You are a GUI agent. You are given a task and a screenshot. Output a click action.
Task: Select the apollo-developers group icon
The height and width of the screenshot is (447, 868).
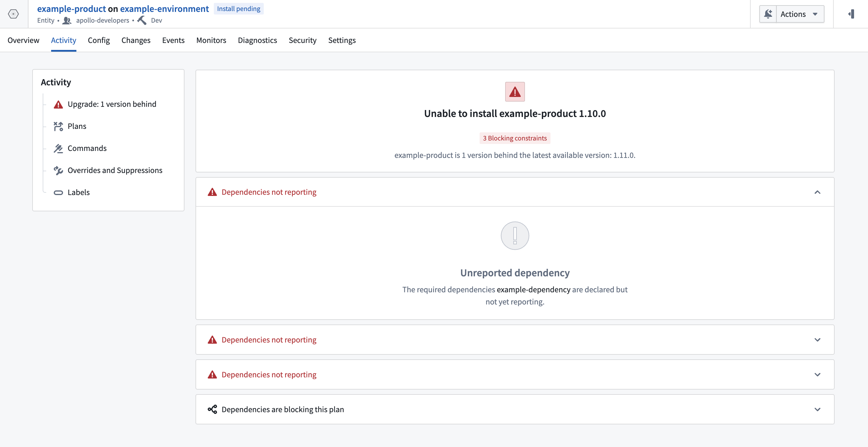(x=67, y=21)
